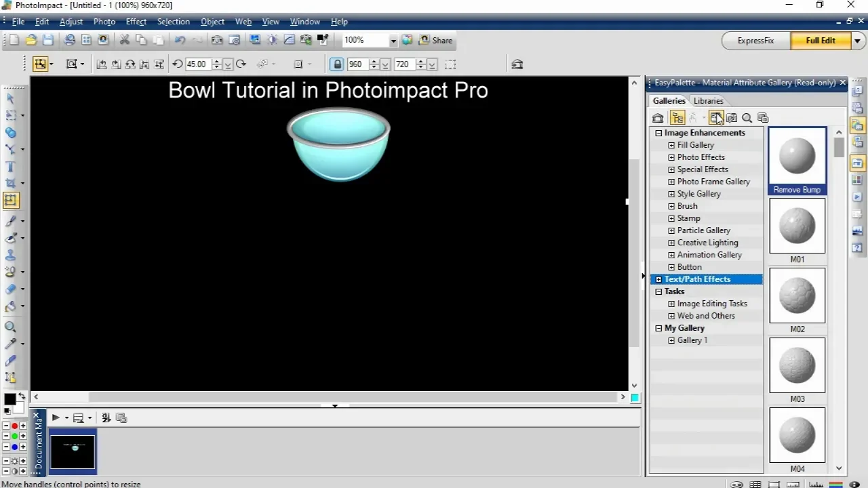Image resolution: width=868 pixels, height=488 pixels.
Task: Click the search magnifier in EasyPalette
Action: pyautogui.click(x=747, y=118)
